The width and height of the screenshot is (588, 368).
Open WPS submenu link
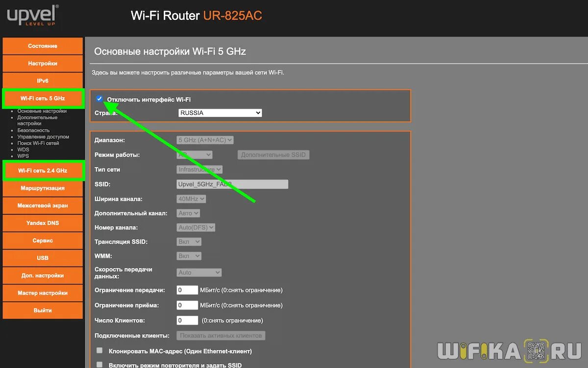point(23,156)
